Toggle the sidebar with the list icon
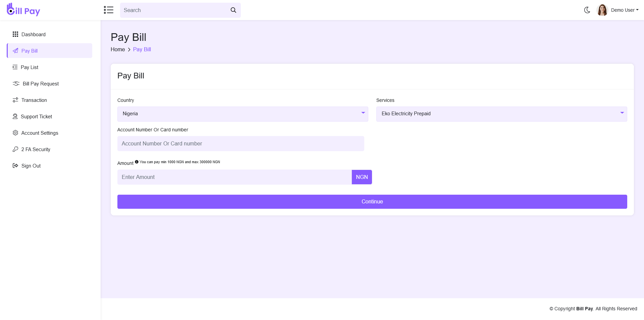Image resolution: width=644 pixels, height=320 pixels. pyautogui.click(x=109, y=10)
